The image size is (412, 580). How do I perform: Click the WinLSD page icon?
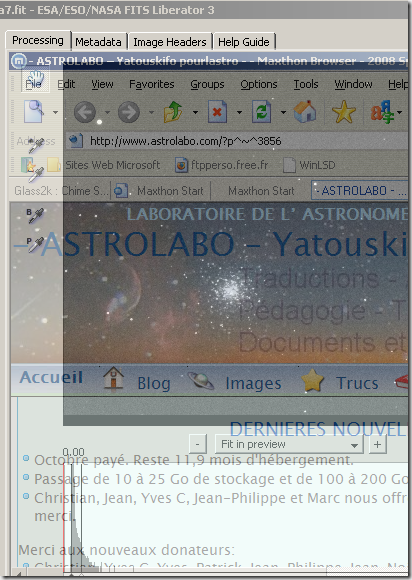point(289,165)
